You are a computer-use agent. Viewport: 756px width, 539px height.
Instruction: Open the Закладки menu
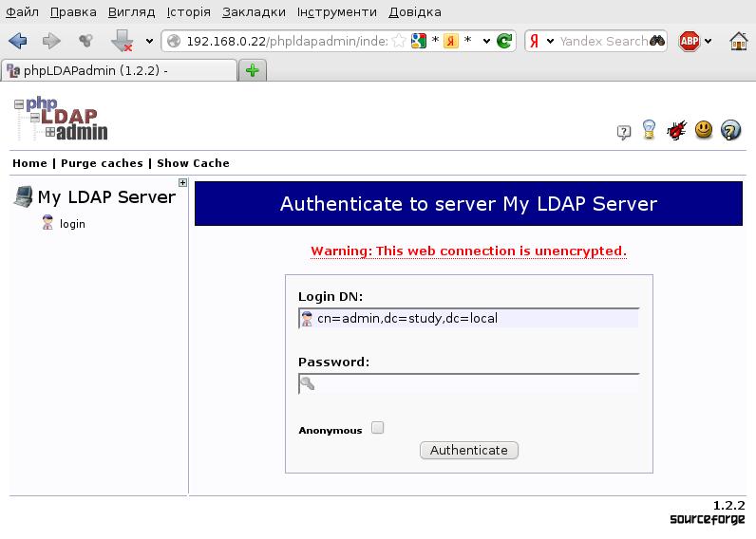[x=254, y=12]
